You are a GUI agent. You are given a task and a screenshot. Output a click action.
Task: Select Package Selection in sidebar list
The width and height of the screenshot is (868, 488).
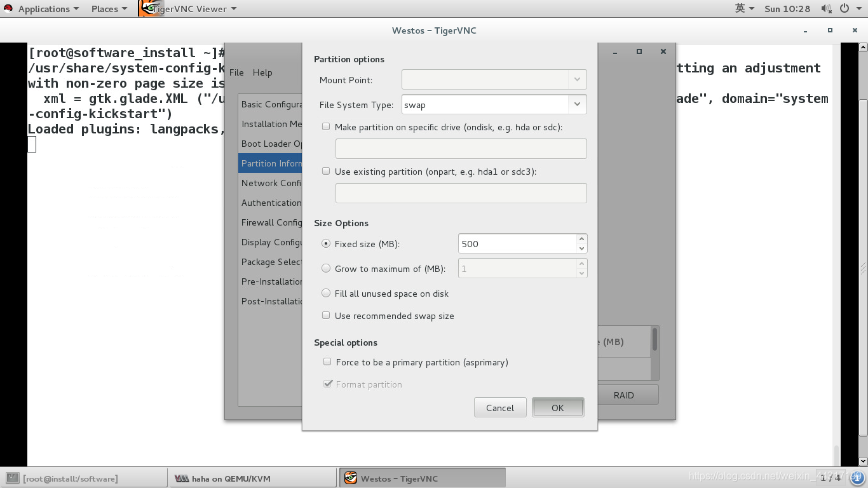tap(271, 262)
